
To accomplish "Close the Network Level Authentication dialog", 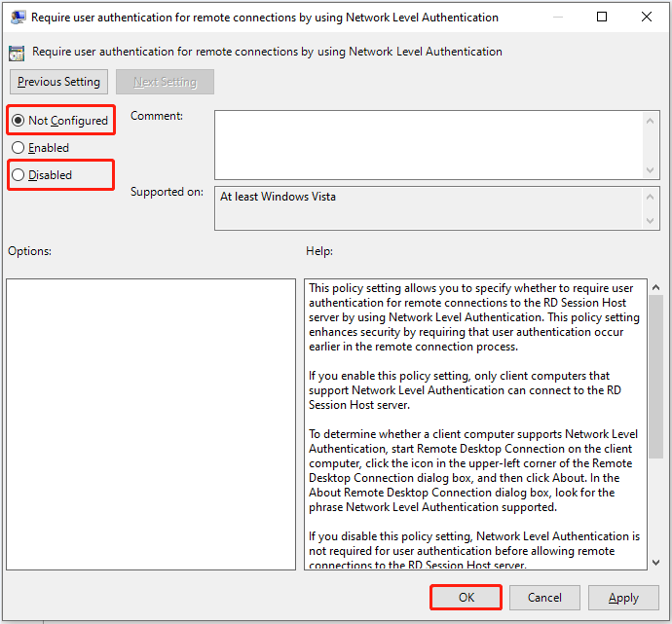I will click(x=647, y=17).
